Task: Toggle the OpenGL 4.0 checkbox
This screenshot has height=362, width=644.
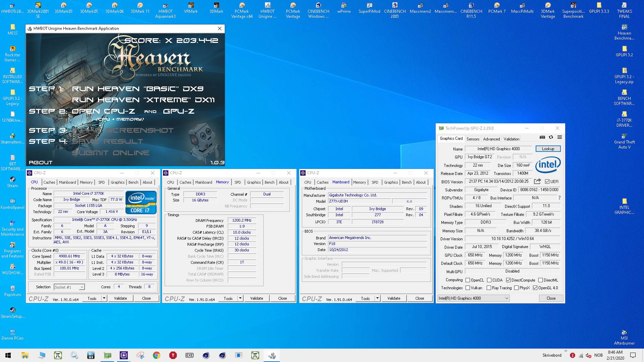Action: click(535, 288)
